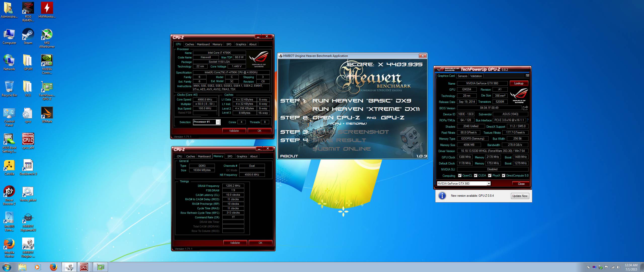644x272 pixels.
Task: Launch ROG cpuz_x64 desktop icon
Action: point(28,141)
